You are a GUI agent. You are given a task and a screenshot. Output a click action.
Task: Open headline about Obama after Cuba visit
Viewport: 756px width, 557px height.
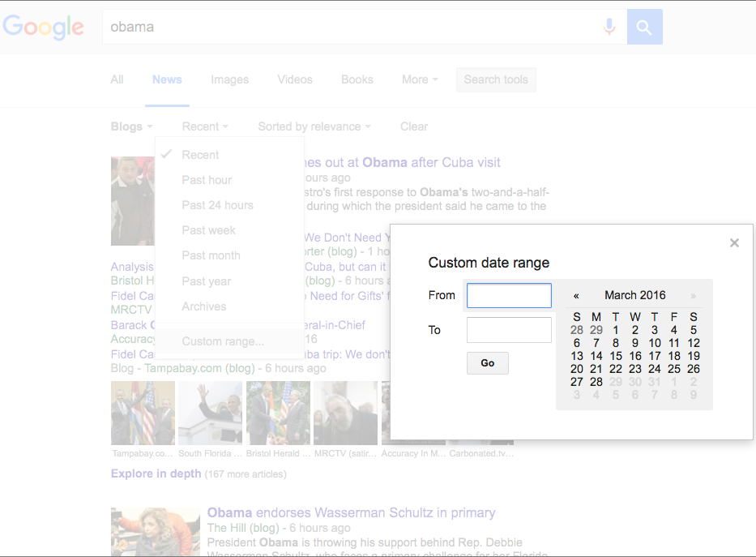pos(402,162)
